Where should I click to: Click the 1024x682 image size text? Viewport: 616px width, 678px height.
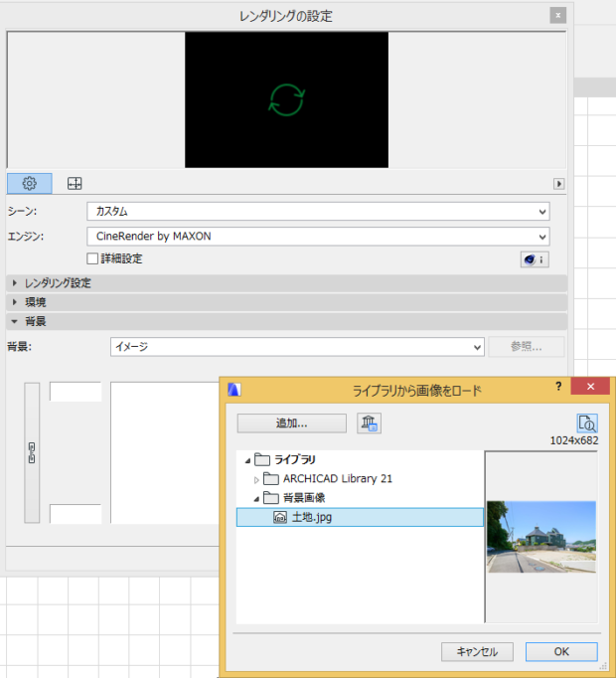tap(574, 440)
